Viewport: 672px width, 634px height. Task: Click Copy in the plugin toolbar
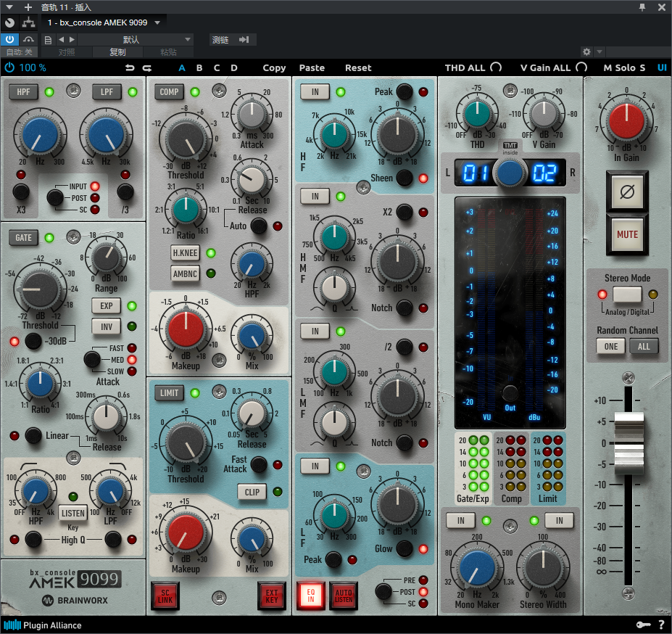point(274,67)
